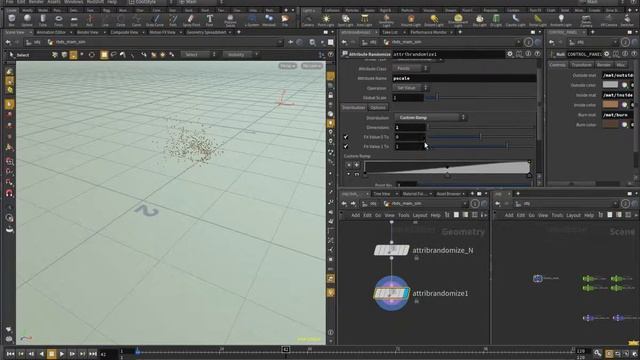Open the Distribution dropdown showing Custom Ramp
This screenshot has width=640, height=360.
point(430,118)
